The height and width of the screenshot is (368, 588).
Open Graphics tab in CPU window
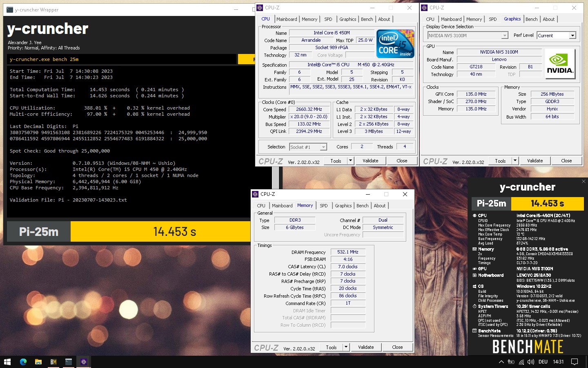click(x=347, y=19)
